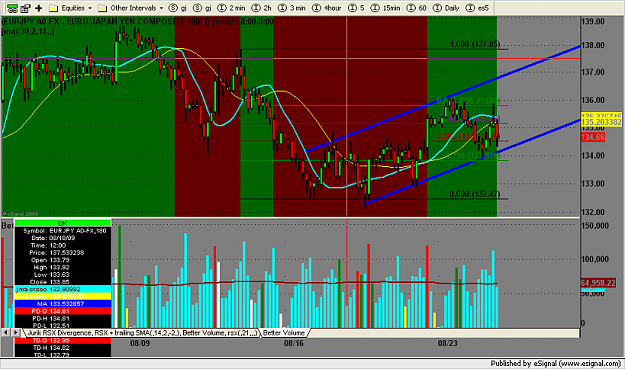
Task: Click the 136.00 price axis label
Action: tap(593, 100)
